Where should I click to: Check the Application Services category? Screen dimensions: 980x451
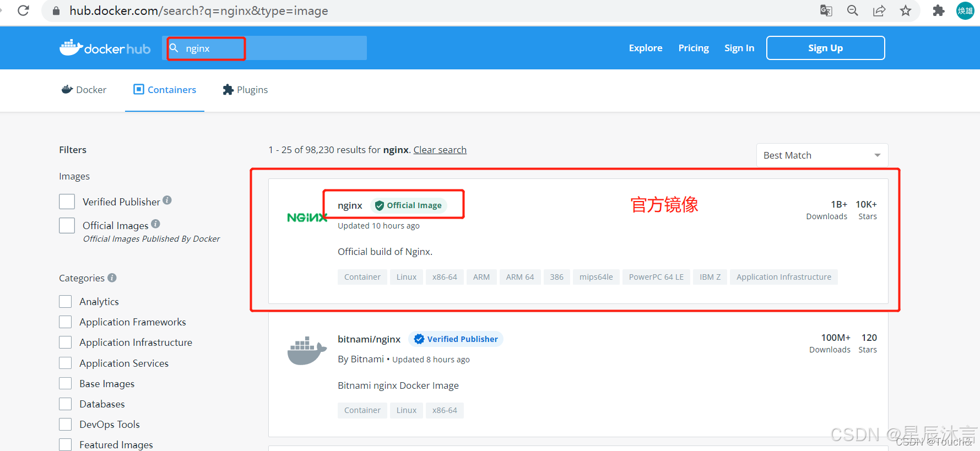66,363
